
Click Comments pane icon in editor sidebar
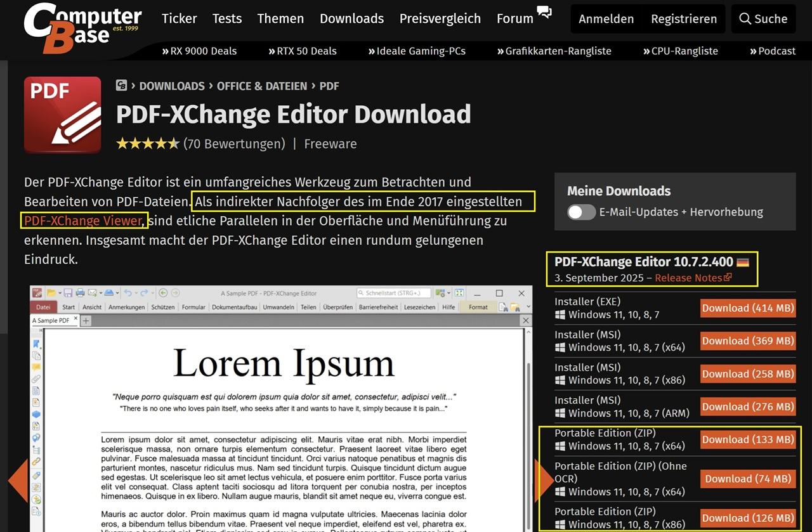[x=36, y=367]
